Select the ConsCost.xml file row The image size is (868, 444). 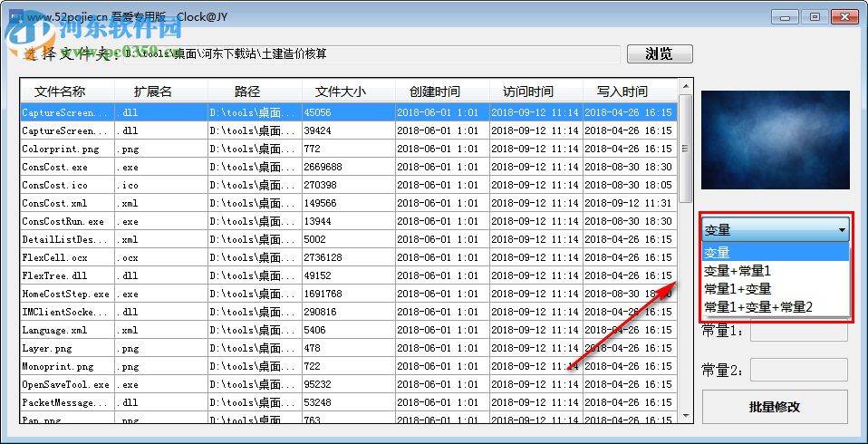(349, 203)
